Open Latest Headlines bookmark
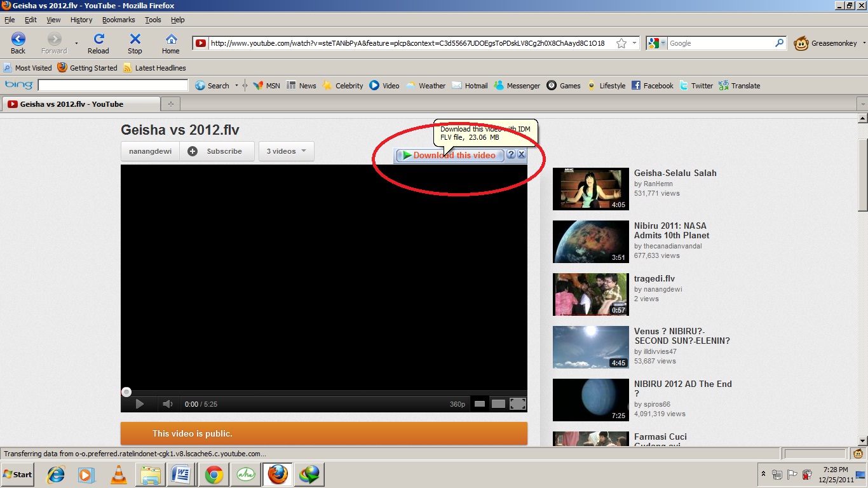The image size is (868, 488). (x=154, y=68)
